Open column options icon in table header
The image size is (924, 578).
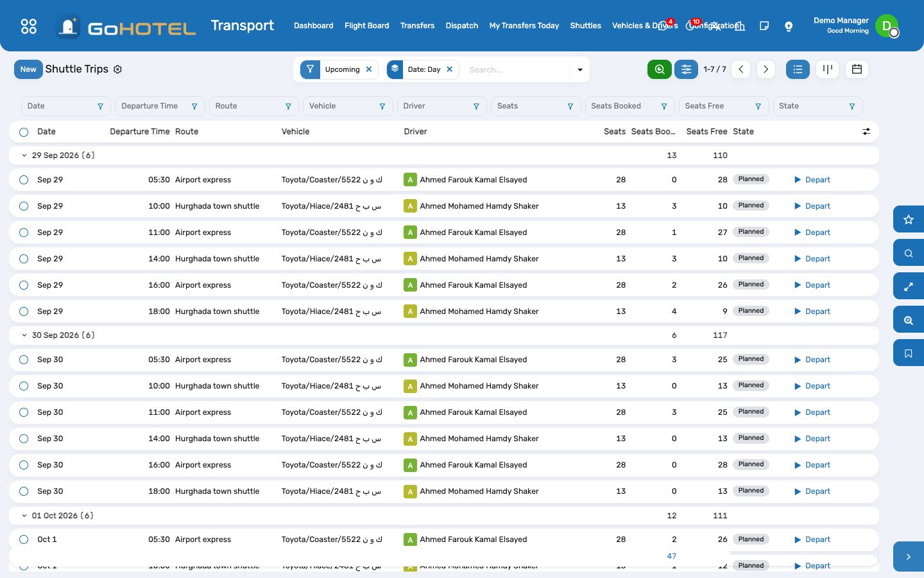[866, 132]
